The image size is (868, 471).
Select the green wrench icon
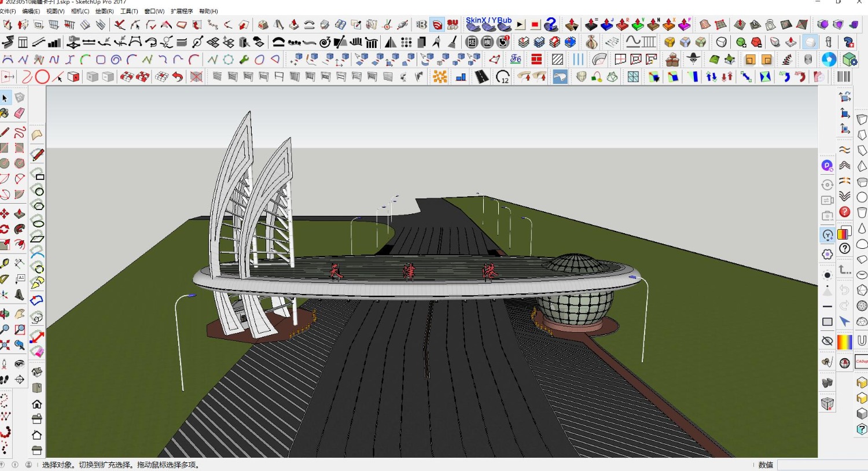pos(244,59)
